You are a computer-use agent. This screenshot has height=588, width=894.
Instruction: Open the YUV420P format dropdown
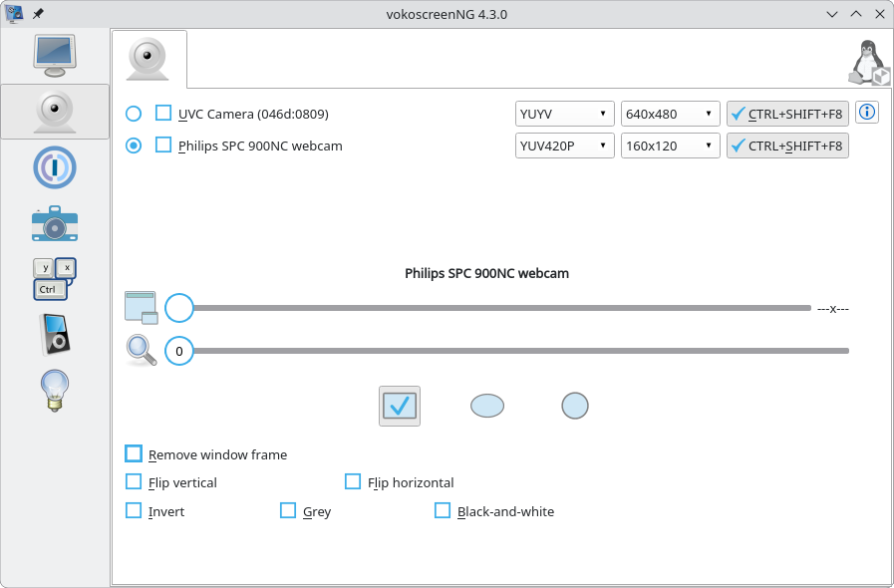564,146
